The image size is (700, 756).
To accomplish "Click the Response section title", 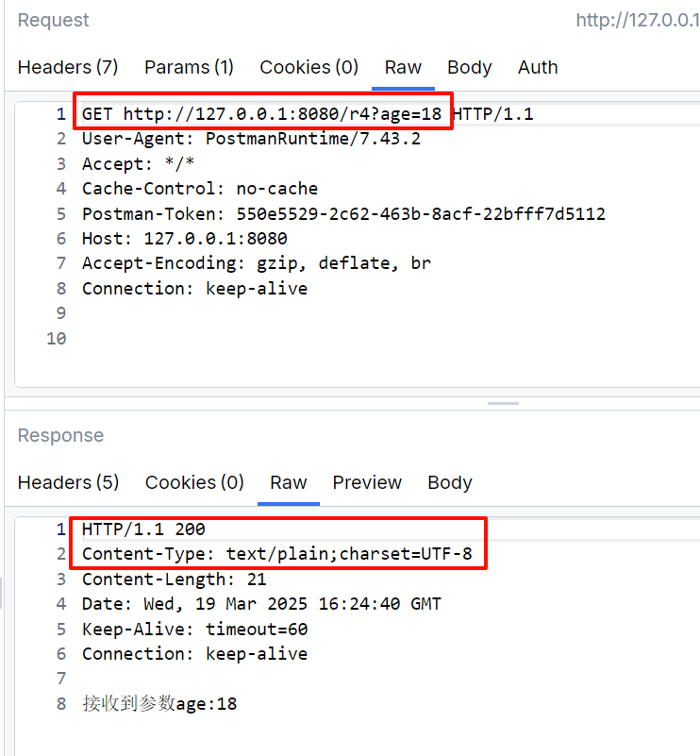I will click(60, 435).
